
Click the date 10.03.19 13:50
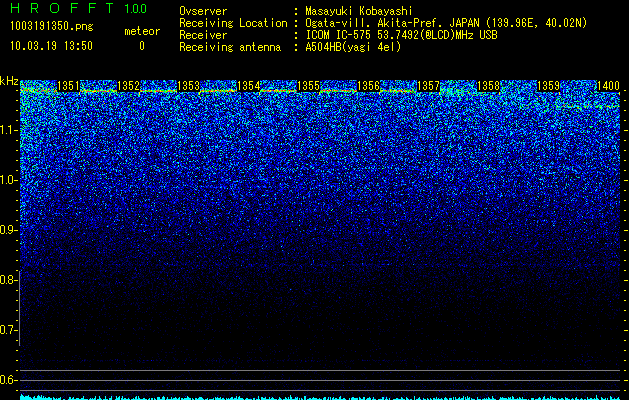pos(51,46)
